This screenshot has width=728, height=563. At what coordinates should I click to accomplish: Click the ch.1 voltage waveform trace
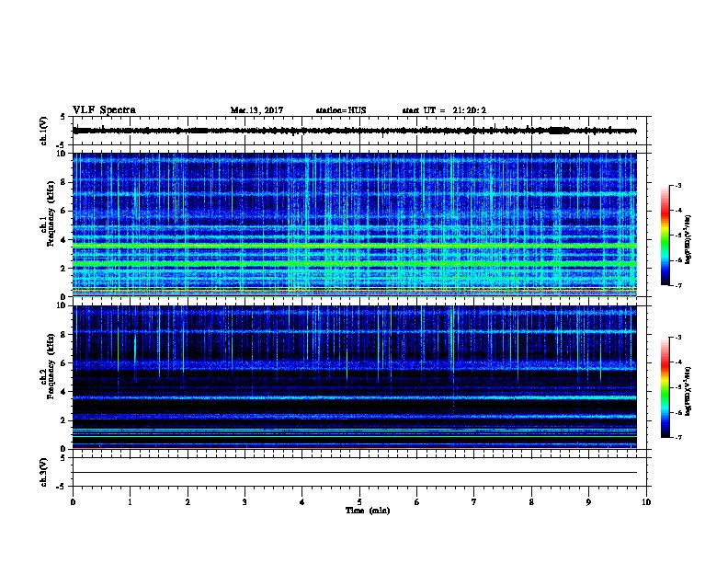(x=355, y=131)
